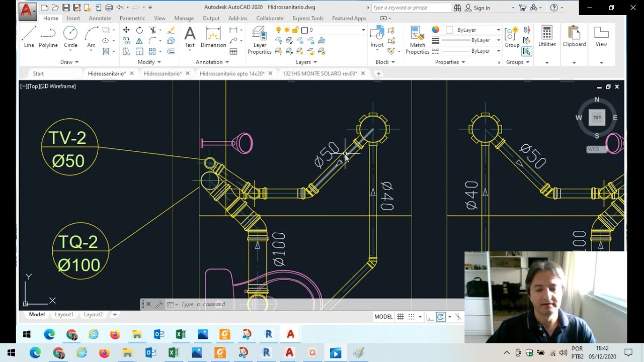
Task: Open the Parametric ribbon tab
Action: point(132,18)
